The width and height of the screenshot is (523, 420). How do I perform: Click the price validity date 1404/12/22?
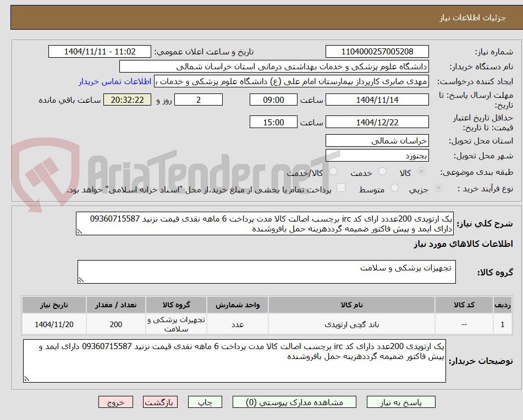[x=377, y=123]
